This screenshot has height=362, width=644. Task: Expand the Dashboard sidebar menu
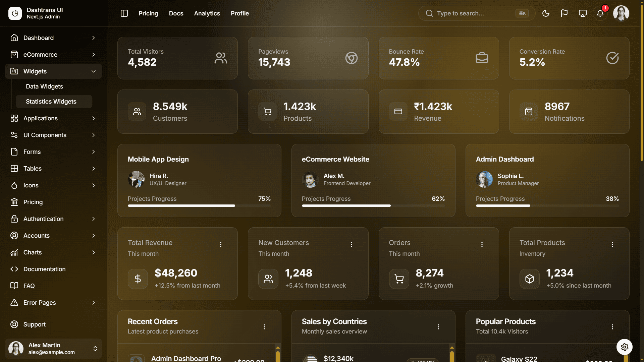(x=53, y=38)
